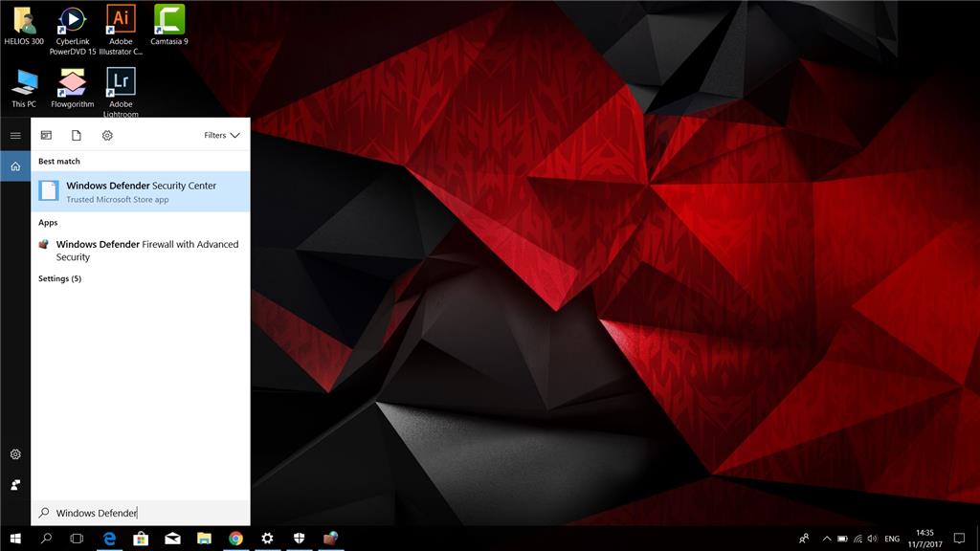Click the Apps section heading

pyautogui.click(x=48, y=222)
